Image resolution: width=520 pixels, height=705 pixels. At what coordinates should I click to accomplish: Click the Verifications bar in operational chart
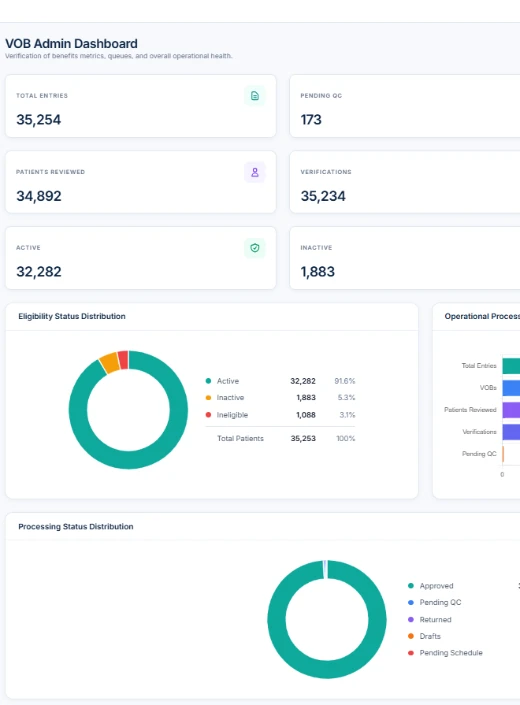(x=511, y=432)
